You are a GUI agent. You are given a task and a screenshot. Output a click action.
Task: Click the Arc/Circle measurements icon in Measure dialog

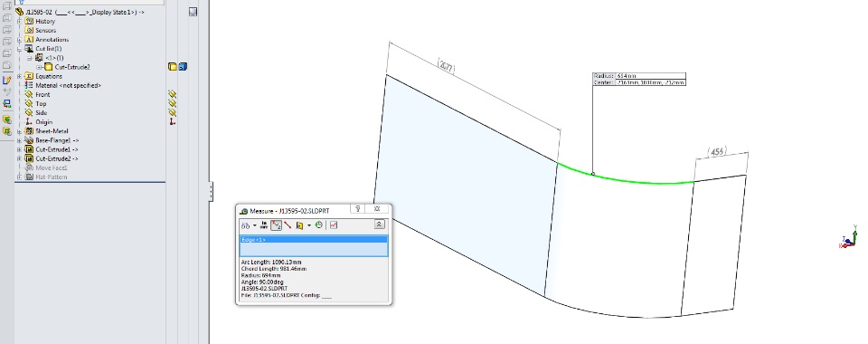click(x=245, y=225)
